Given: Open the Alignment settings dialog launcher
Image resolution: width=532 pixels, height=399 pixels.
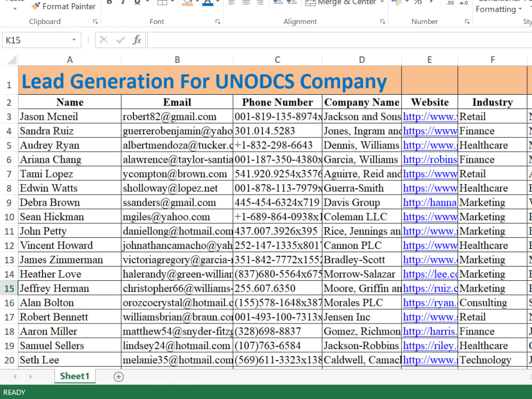Looking at the screenshot, I should [x=383, y=22].
